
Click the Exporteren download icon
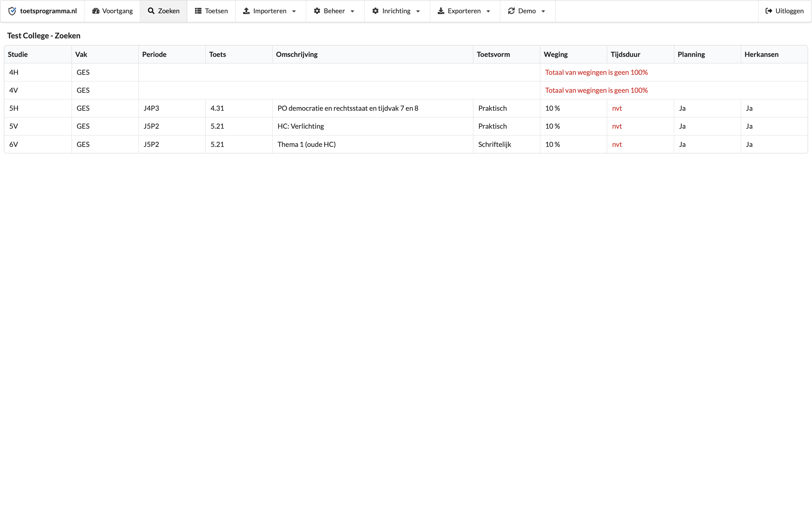point(441,11)
